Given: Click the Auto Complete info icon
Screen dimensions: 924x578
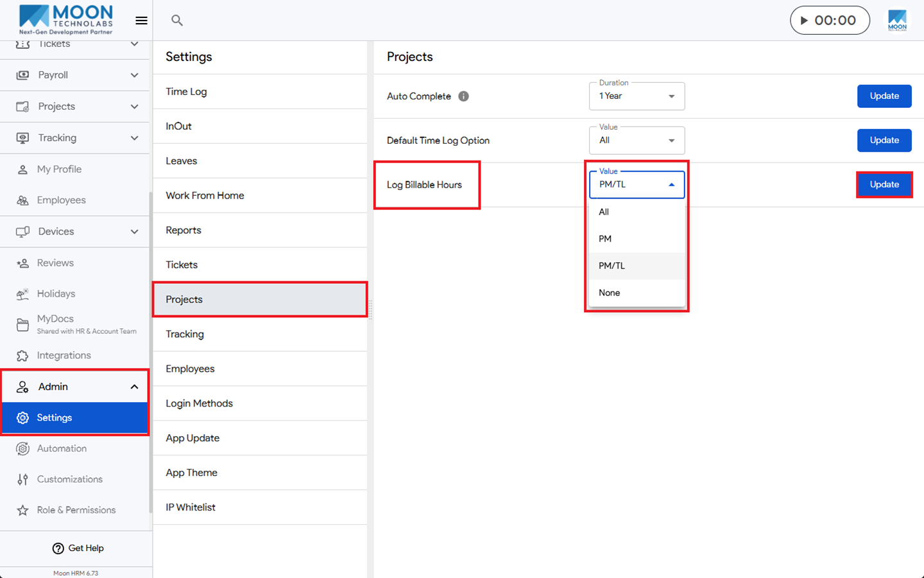Looking at the screenshot, I should coord(463,96).
